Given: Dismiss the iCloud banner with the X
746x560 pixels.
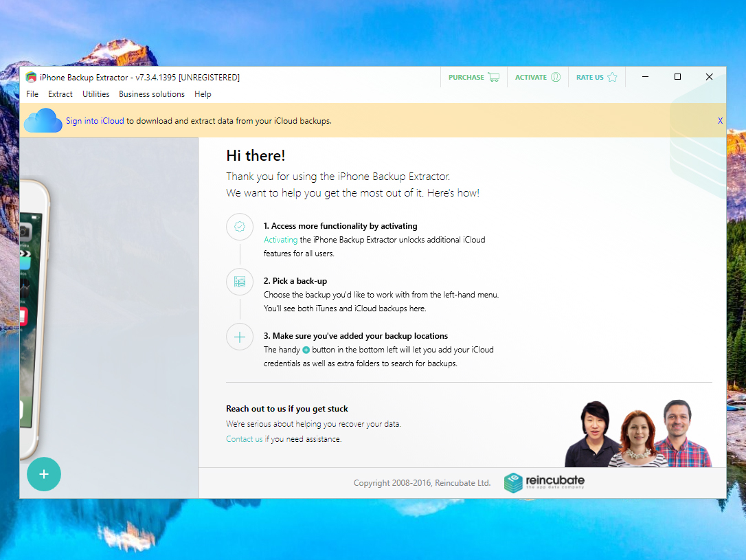Looking at the screenshot, I should point(720,121).
